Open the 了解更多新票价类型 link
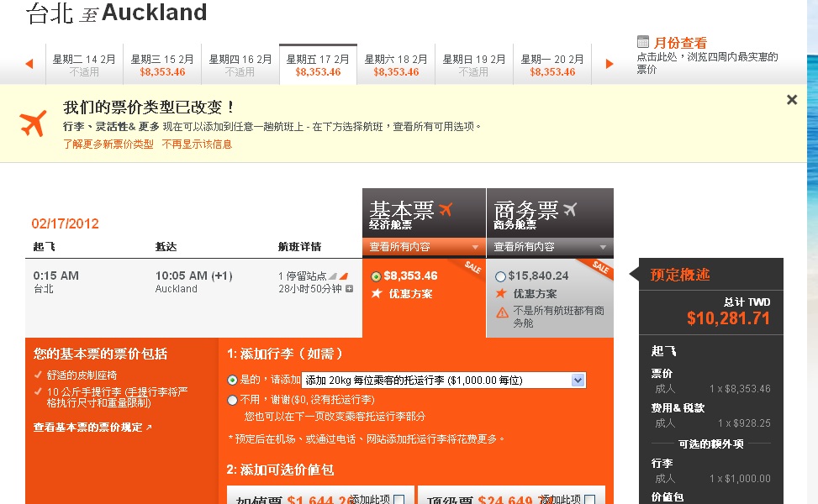Screen dimensions: 818x504 click(x=108, y=144)
